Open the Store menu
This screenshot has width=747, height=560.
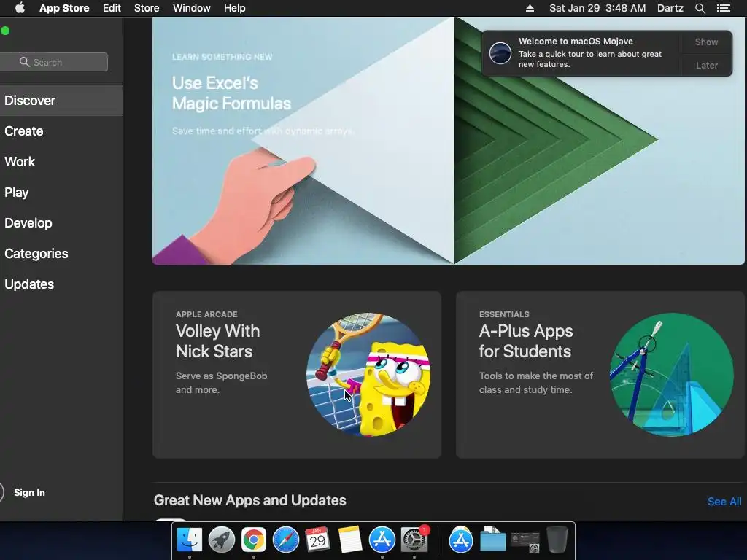(147, 8)
